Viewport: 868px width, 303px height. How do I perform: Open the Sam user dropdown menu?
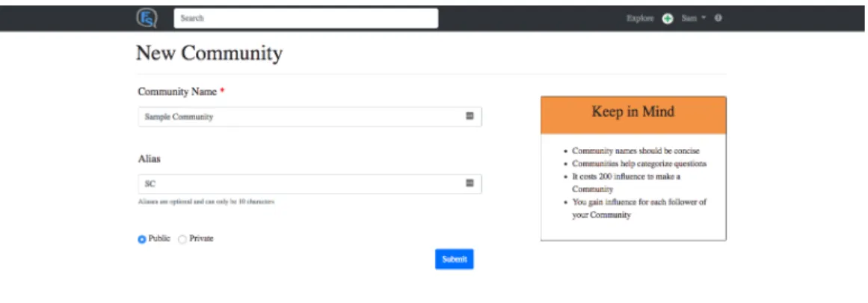(694, 18)
